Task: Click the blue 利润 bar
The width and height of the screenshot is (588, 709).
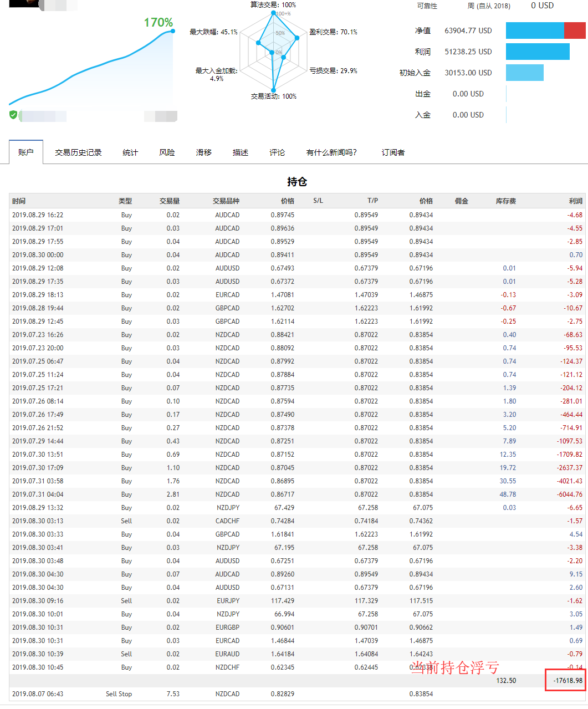Action: pyautogui.click(x=538, y=52)
